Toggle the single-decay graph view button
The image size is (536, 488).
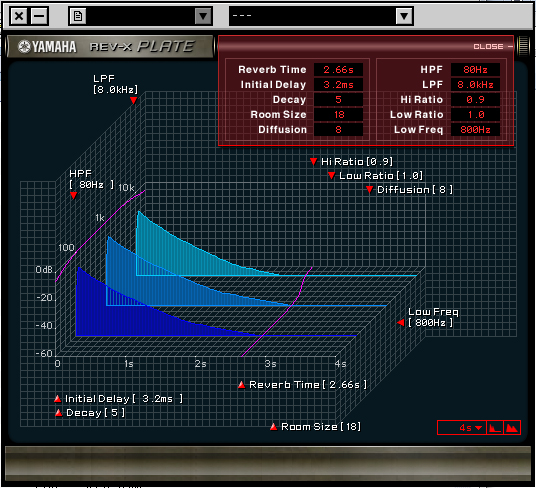click(494, 428)
